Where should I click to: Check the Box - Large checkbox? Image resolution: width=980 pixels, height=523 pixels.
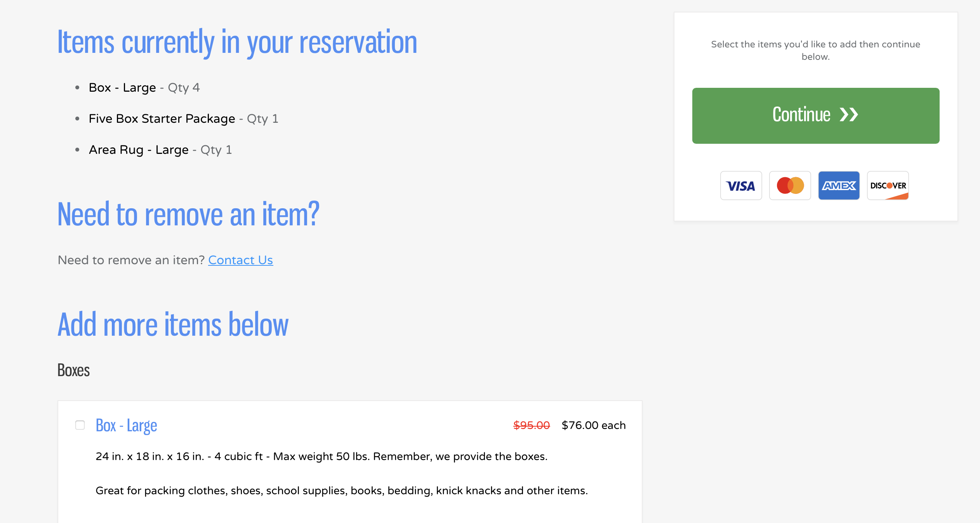click(x=80, y=425)
